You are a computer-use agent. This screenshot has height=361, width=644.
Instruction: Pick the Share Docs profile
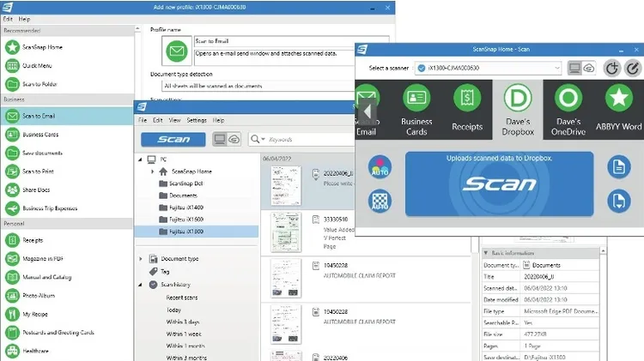coord(67,190)
